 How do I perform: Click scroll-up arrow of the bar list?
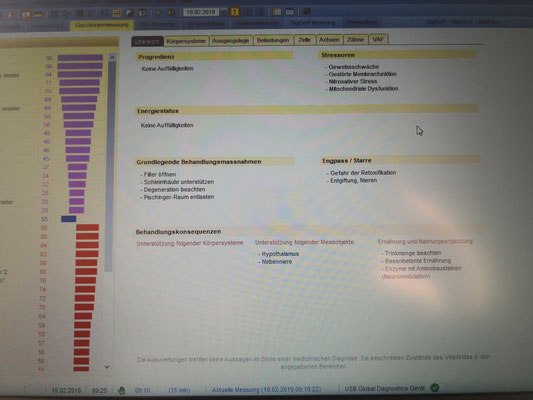112,57
